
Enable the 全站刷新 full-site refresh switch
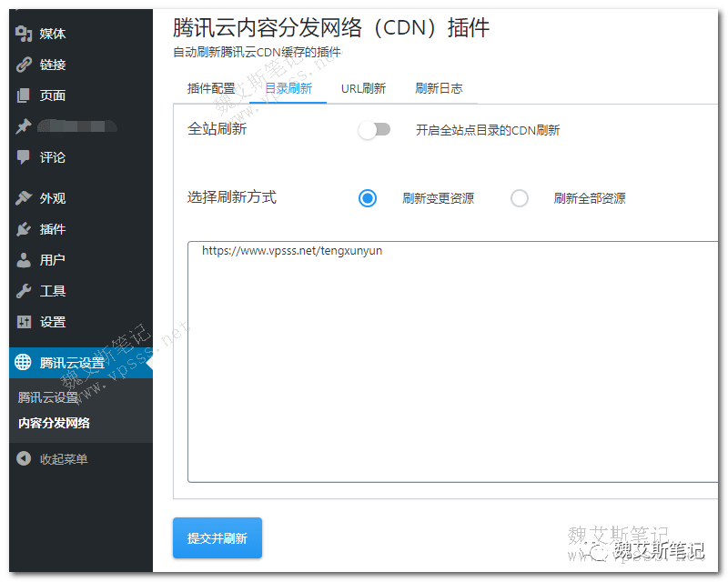(374, 130)
